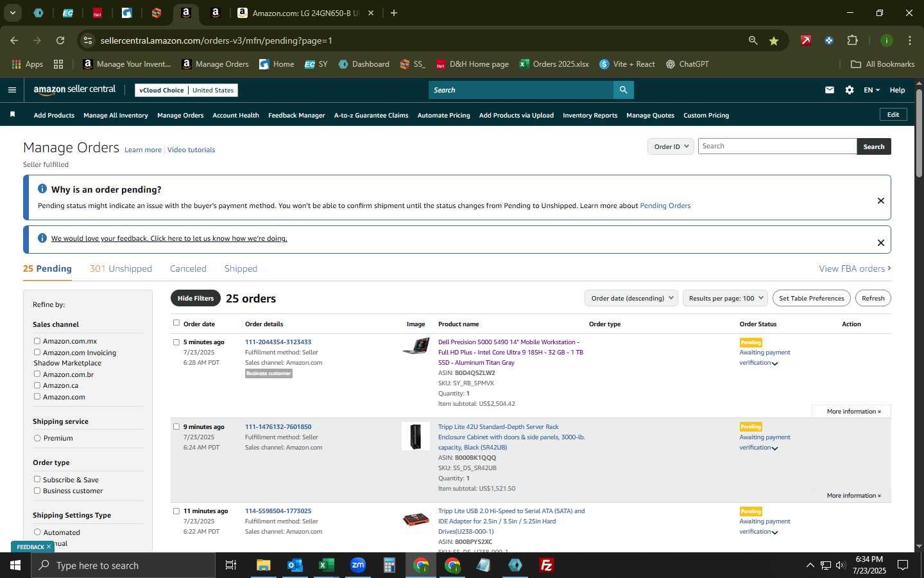Click the browser zoom magnifier icon
924x578 pixels.
click(753, 40)
